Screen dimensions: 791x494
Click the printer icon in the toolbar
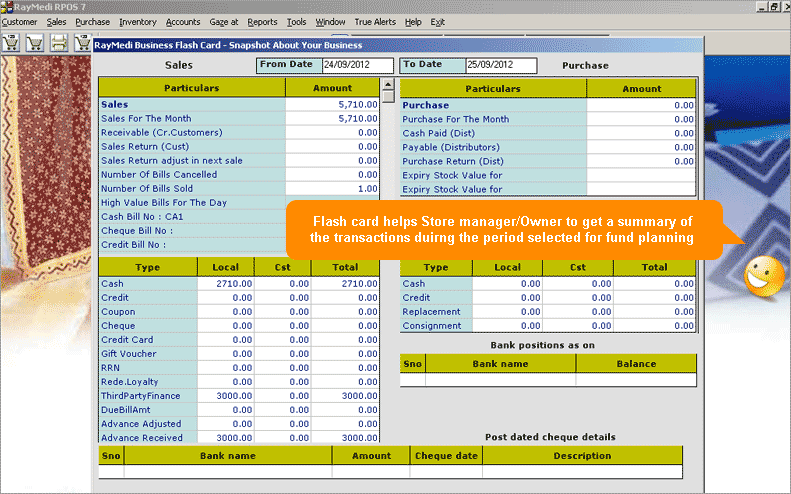click(59, 43)
